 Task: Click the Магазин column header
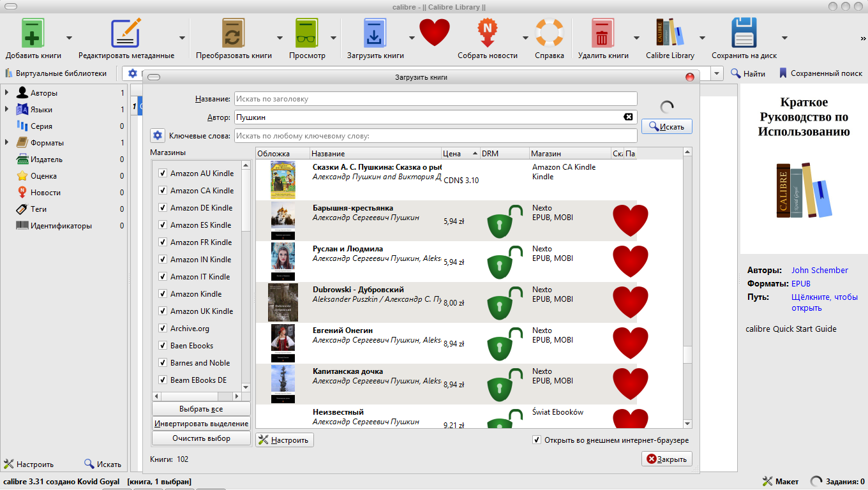click(569, 154)
